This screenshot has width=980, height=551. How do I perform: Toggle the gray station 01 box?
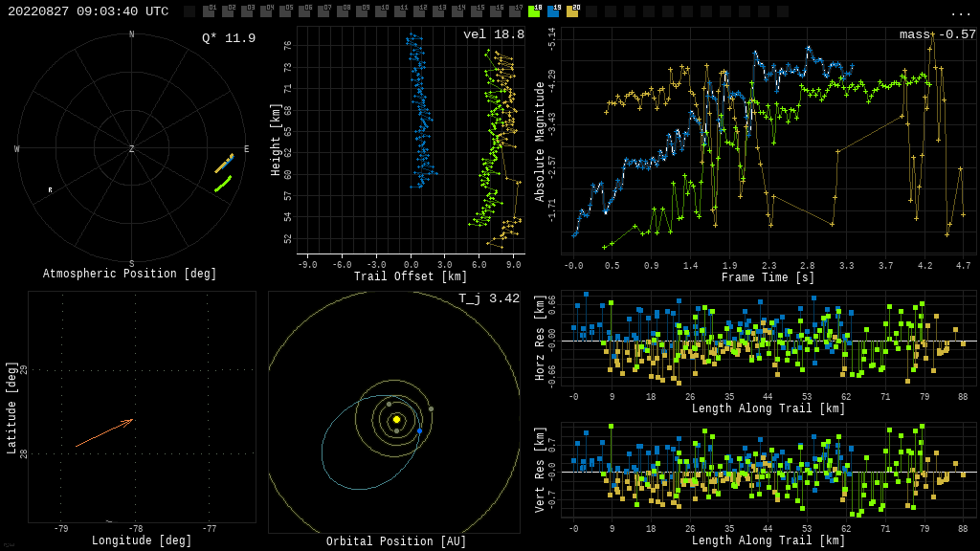point(209,11)
